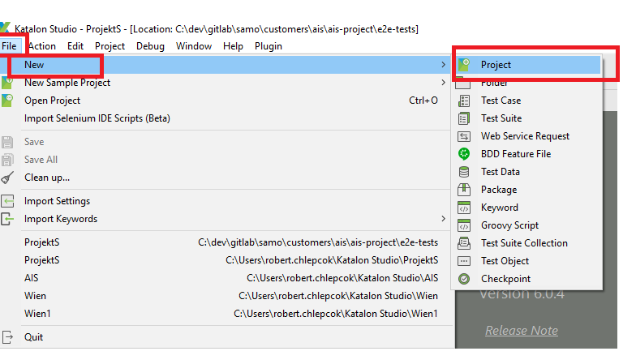Choose Project from the New submenu
This screenshot has height=364, width=636.
click(527, 65)
